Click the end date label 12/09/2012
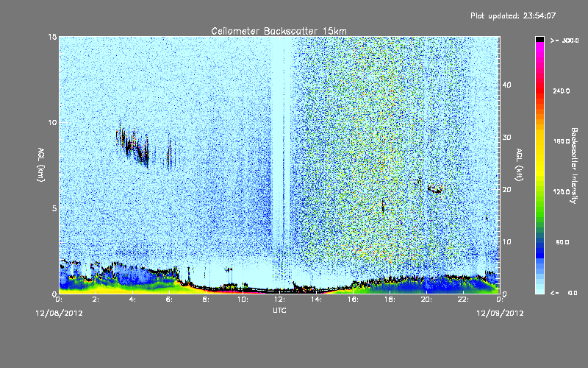 click(x=500, y=313)
